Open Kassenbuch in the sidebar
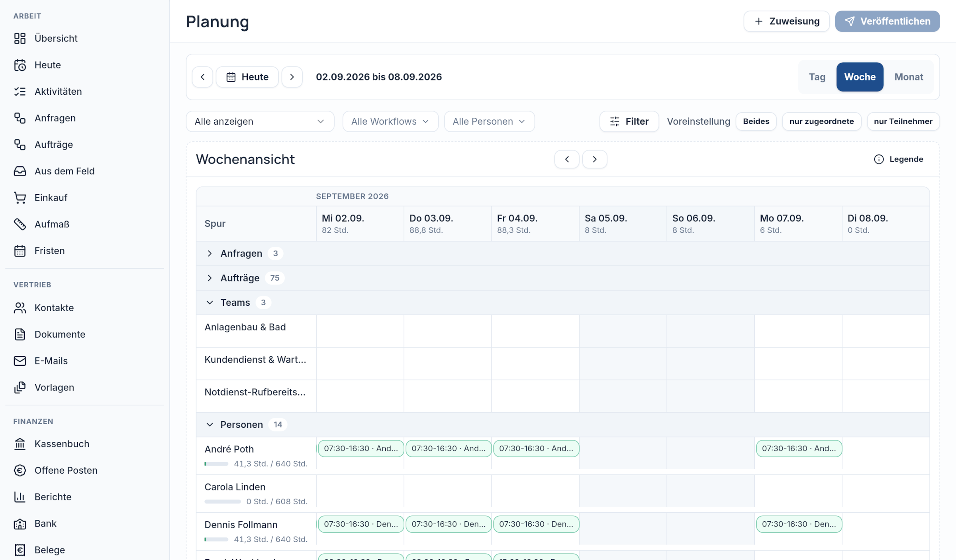This screenshot has height=560, width=956. click(x=62, y=444)
